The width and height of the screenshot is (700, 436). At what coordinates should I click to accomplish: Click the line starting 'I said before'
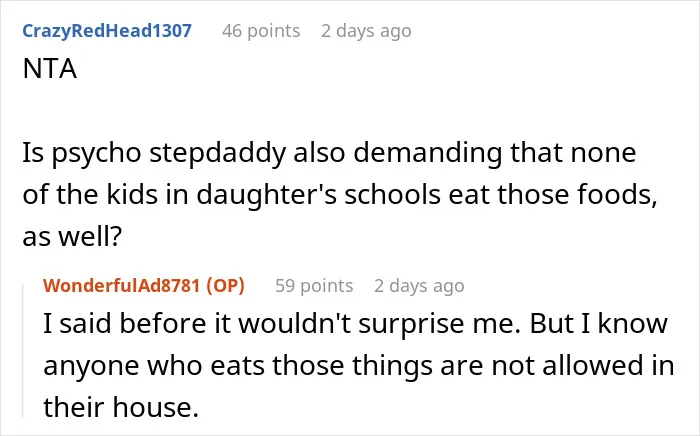click(x=355, y=324)
